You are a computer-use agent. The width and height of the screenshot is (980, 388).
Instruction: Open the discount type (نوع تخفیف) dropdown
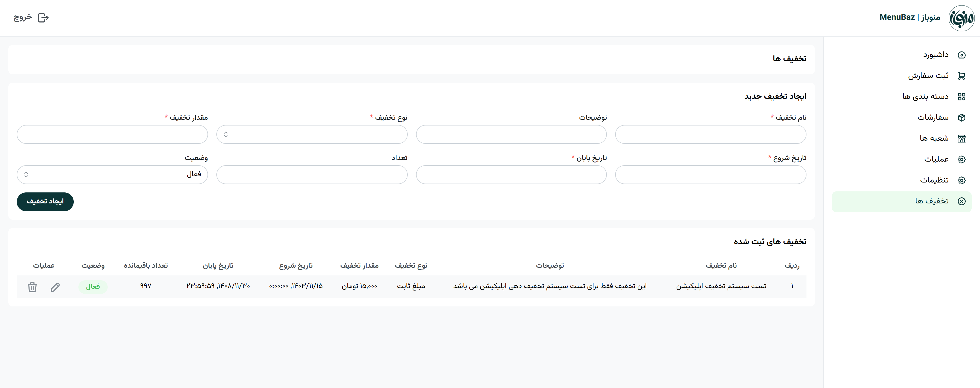312,134
